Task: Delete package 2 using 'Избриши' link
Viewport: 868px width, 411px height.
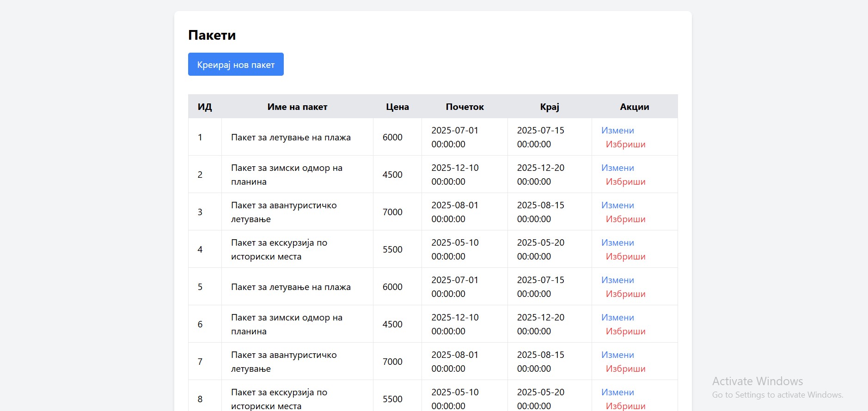Action: [625, 182]
